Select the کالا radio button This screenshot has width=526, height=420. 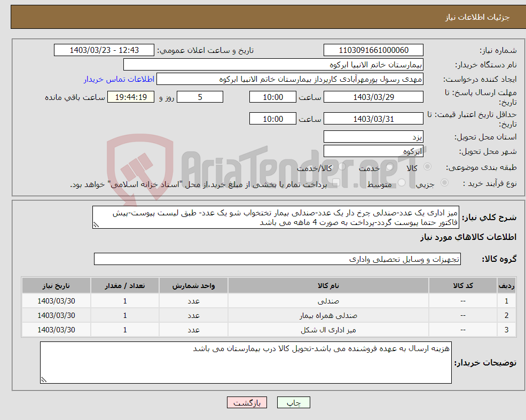(x=427, y=167)
